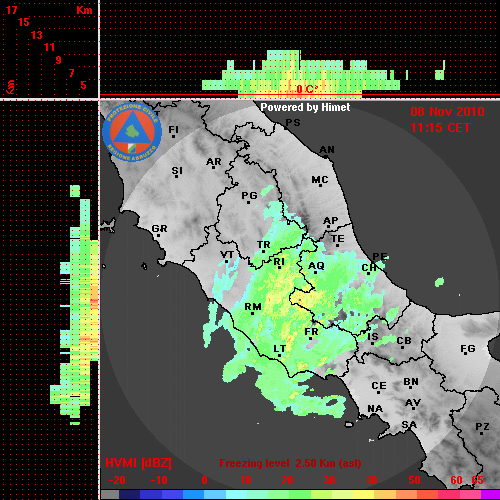Click the 'IS' city marker
The image size is (500, 500).
click(373, 338)
